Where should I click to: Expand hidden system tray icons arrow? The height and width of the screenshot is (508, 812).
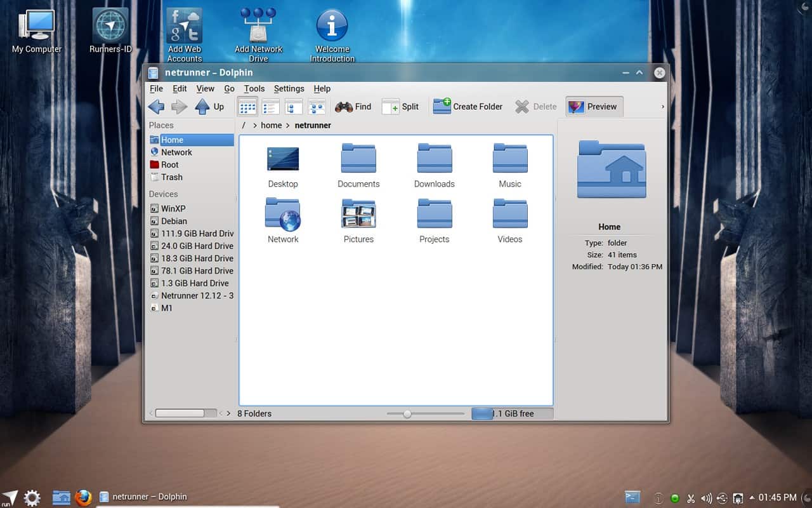(x=752, y=497)
